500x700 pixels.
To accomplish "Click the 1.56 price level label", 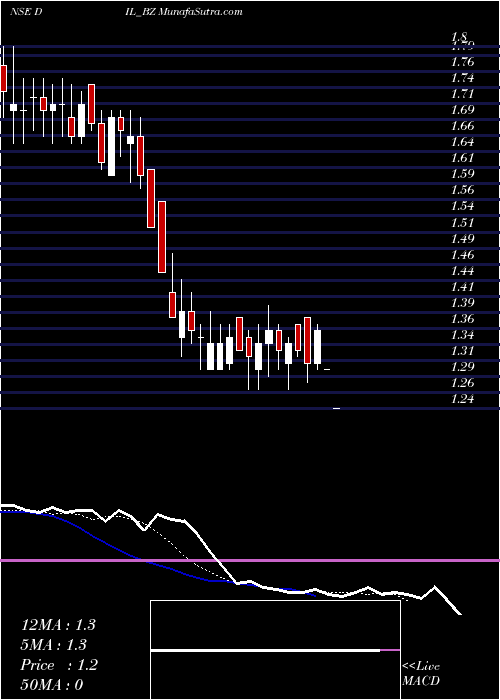I will 463,190.
